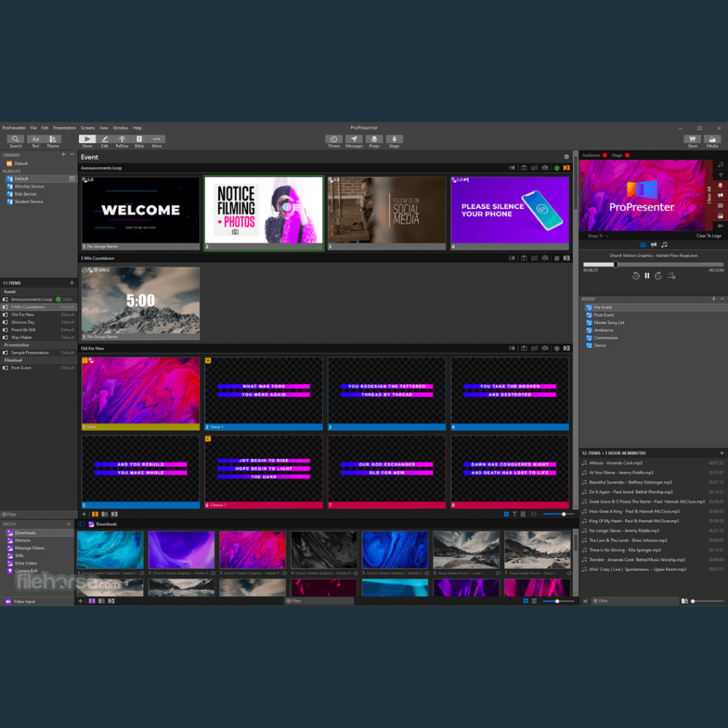Click the Props toolbar icon
728x728 pixels.
(374, 141)
